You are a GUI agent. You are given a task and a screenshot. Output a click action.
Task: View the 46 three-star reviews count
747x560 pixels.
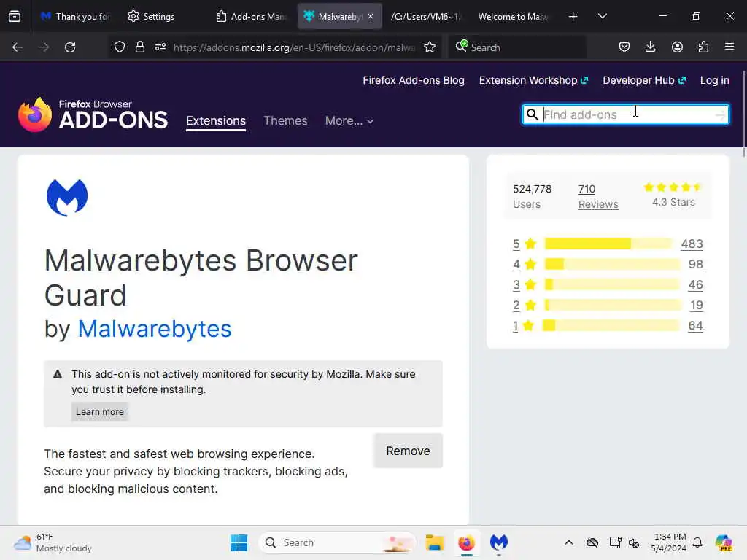click(x=695, y=285)
